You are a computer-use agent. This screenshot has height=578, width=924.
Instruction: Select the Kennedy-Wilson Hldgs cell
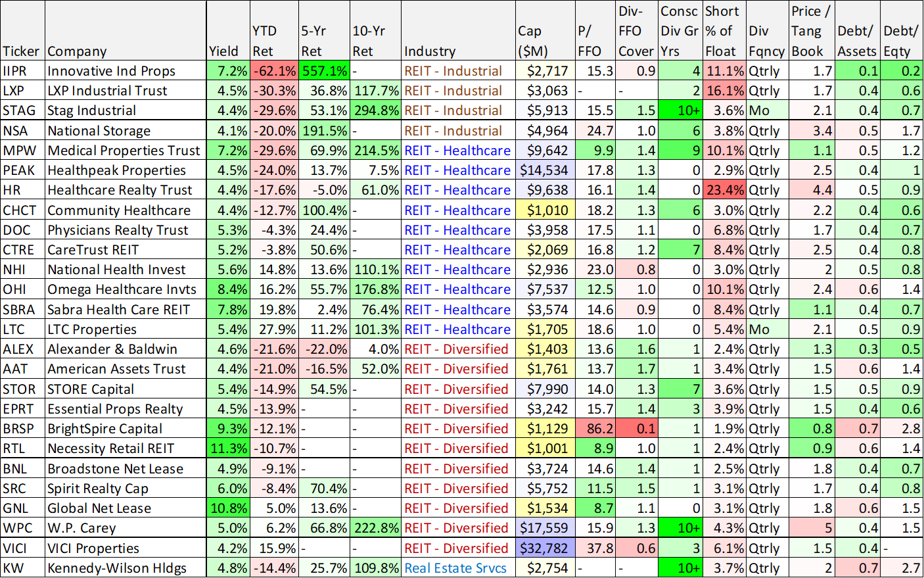point(125,568)
